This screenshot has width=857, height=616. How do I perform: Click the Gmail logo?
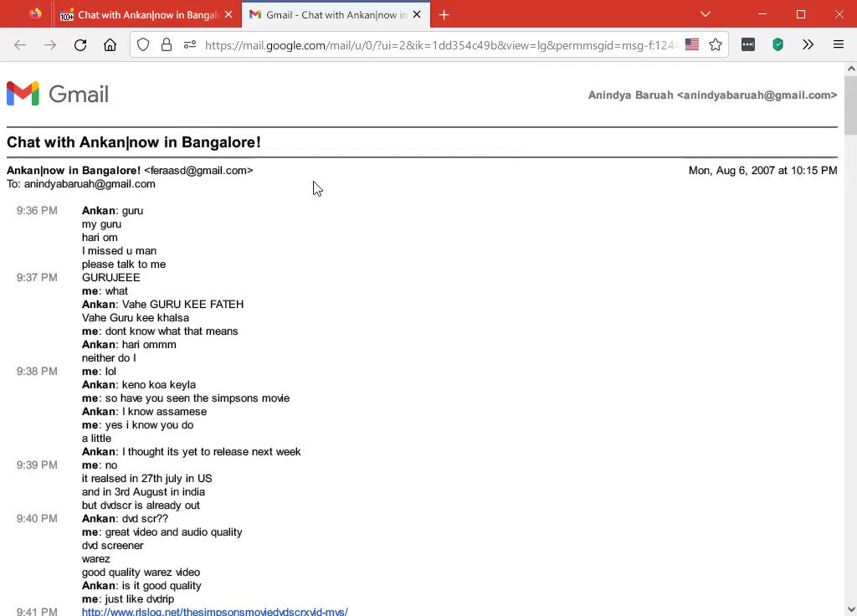[x=58, y=94]
